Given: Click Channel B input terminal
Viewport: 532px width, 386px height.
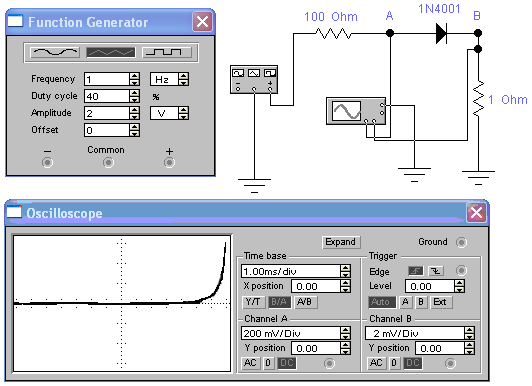Looking at the screenshot, I should pos(450,363).
